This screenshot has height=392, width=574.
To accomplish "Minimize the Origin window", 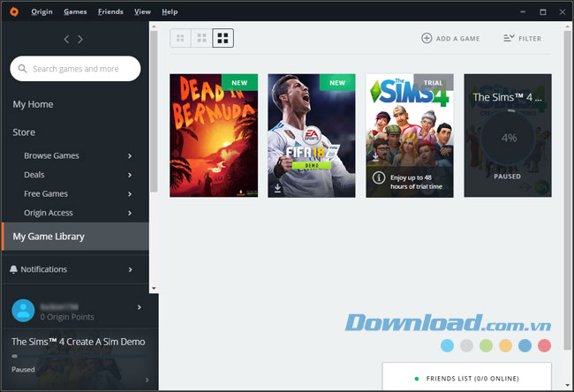I will tap(523, 11).
